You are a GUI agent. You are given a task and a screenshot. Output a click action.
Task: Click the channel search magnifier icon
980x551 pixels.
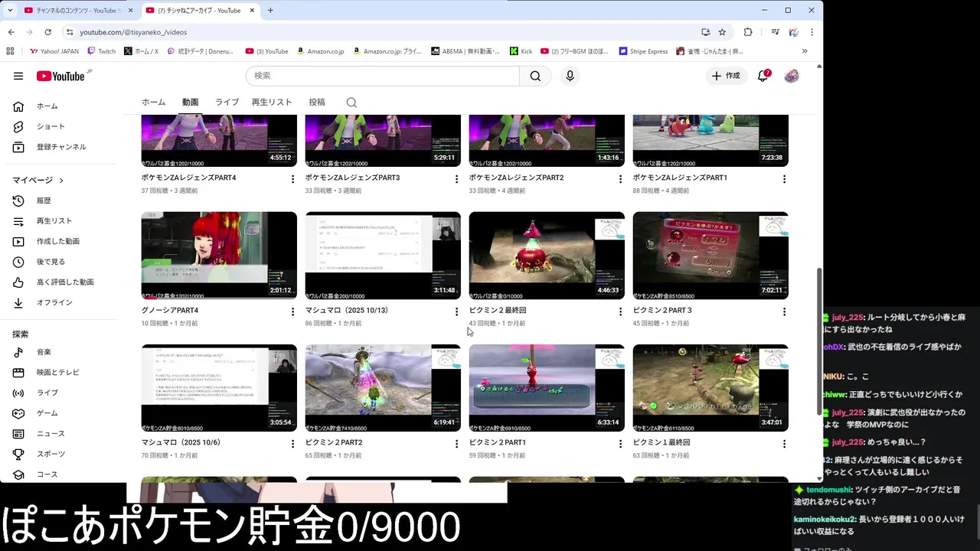point(351,103)
